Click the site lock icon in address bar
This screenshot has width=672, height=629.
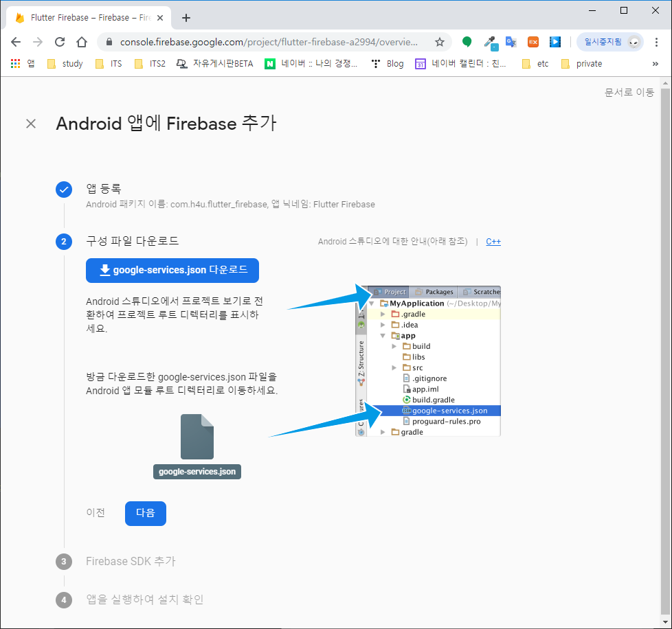pyautogui.click(x=109, y=42)
